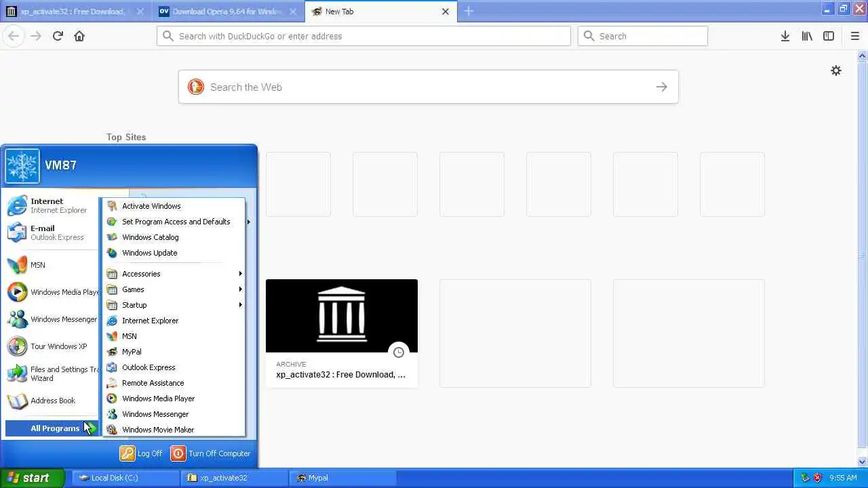Screen dimensions: 868x488
Task: Click the All Programs button
Action: (52, 428)
